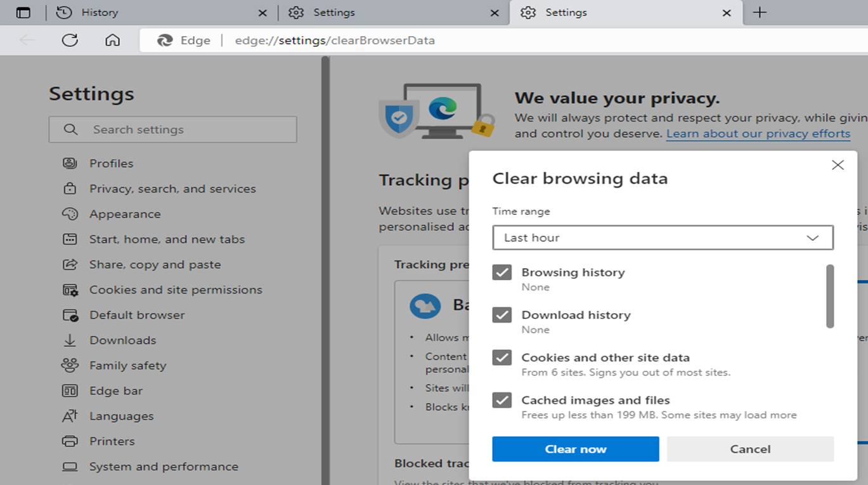The height and width of the screenshot is (485, 868).
Task: Open the Time range dropdown
Action: 662,238
